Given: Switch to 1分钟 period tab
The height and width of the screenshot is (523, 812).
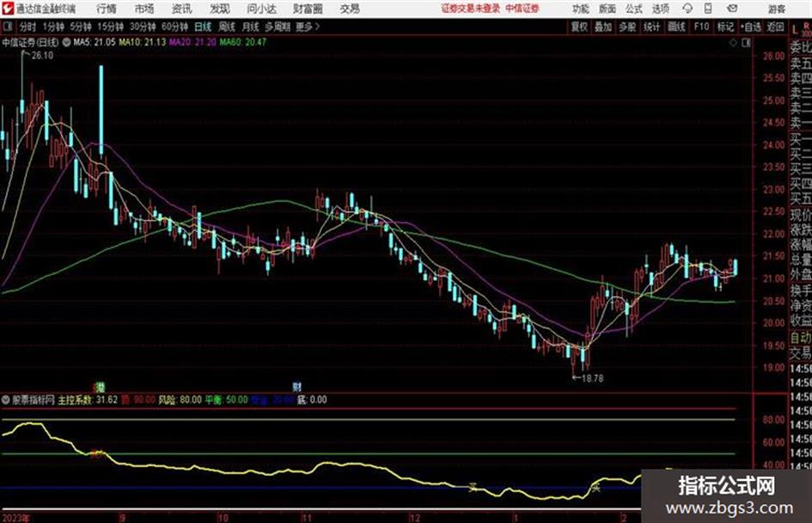Looking at the screenshot, I should pos(53,27).
